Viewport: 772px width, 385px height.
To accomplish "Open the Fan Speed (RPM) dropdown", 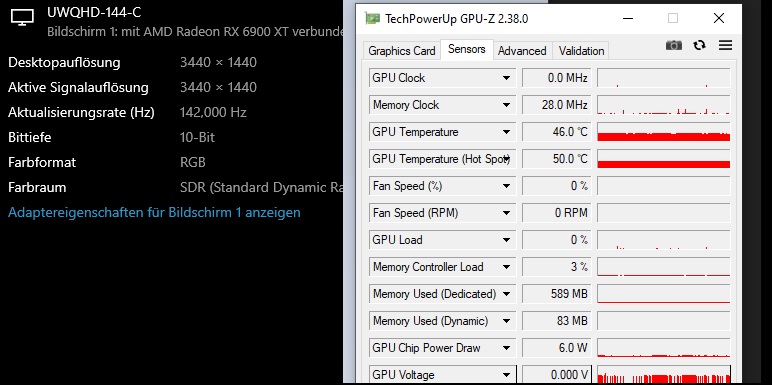I will [x=506, y=213].
